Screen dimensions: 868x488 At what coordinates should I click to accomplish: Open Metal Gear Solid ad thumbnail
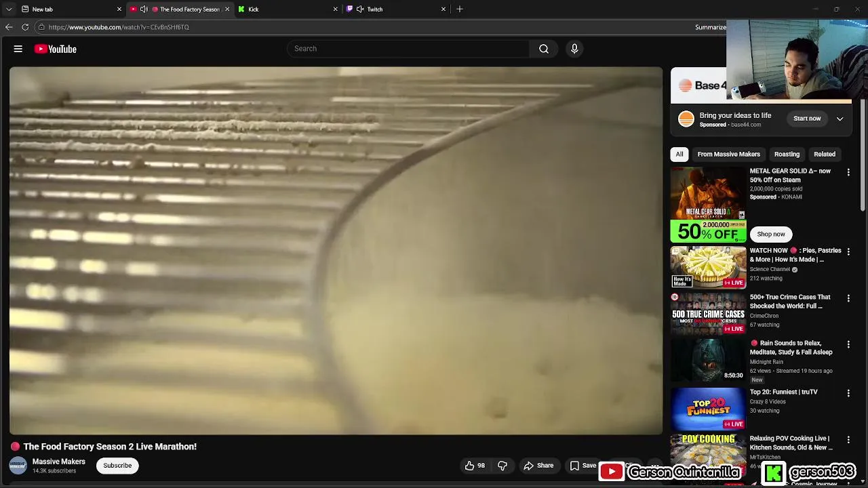click(x=708, y=205)
